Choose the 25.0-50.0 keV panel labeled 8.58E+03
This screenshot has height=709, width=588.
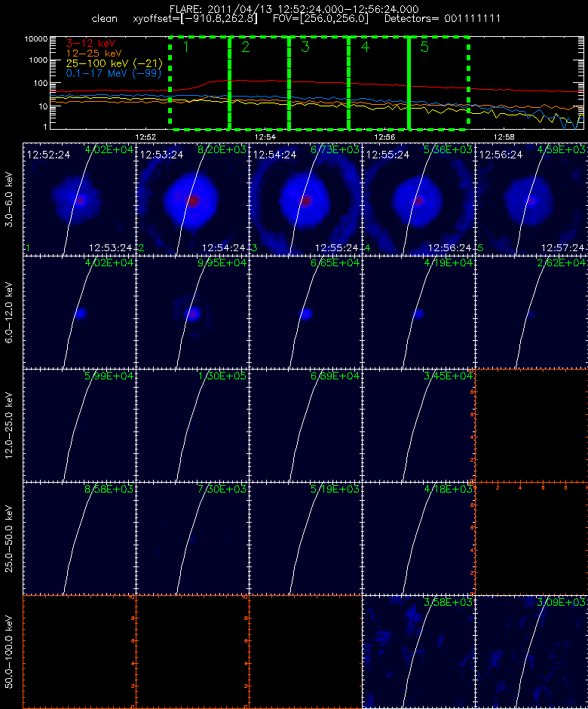pos(79,538)
